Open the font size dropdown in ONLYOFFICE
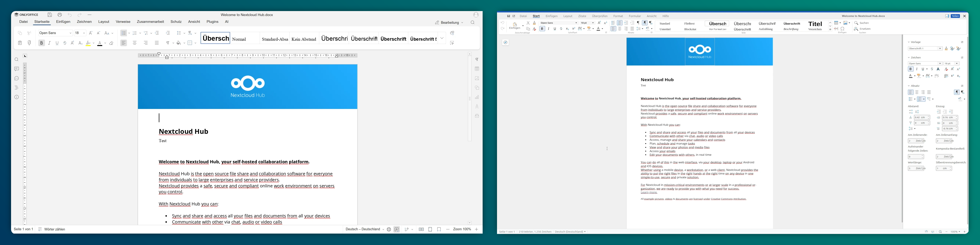980x245 pixels. (84, 33)
